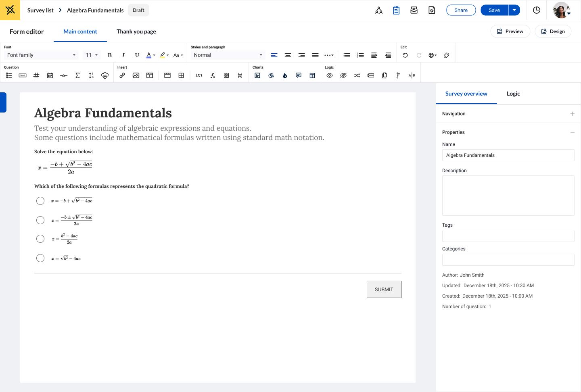Select the number question hash icon

coord(36,75)
